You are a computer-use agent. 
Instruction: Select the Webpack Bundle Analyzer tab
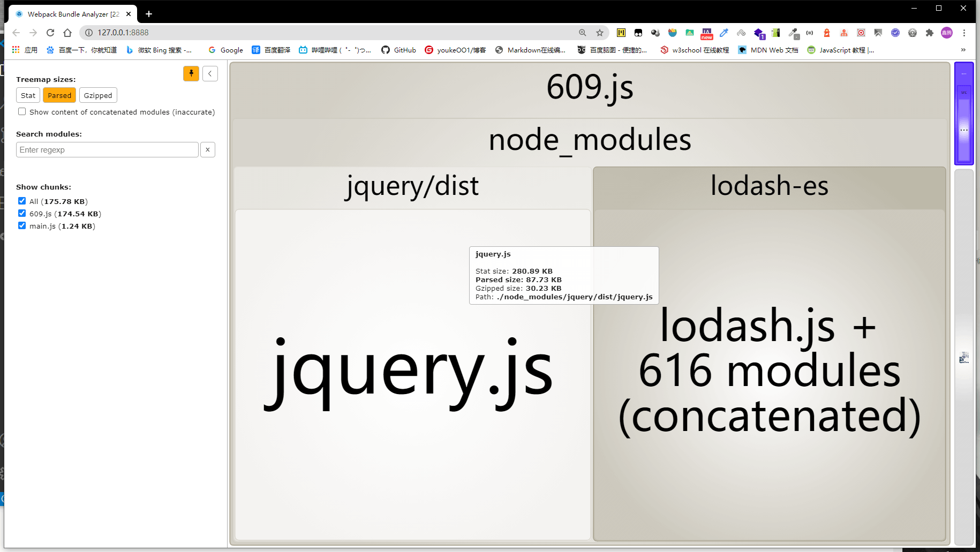[x=73, y=14]
